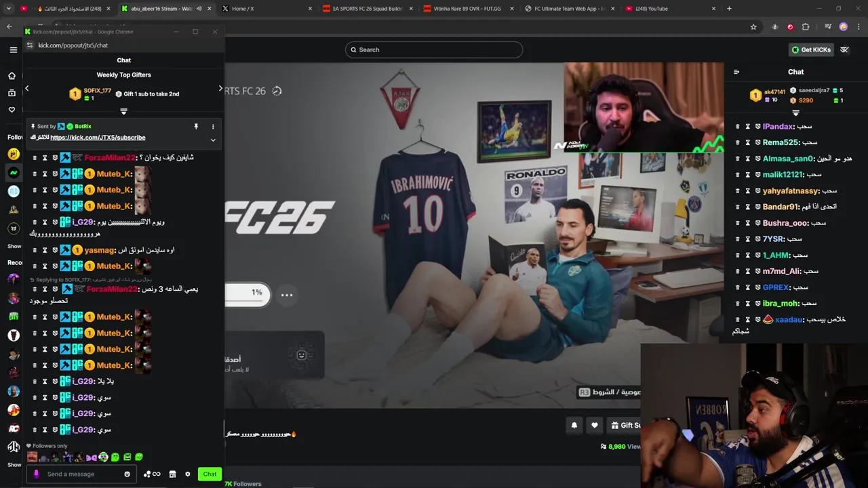Switch to FC Ultimate Team Web App tab

coord(568,9)
